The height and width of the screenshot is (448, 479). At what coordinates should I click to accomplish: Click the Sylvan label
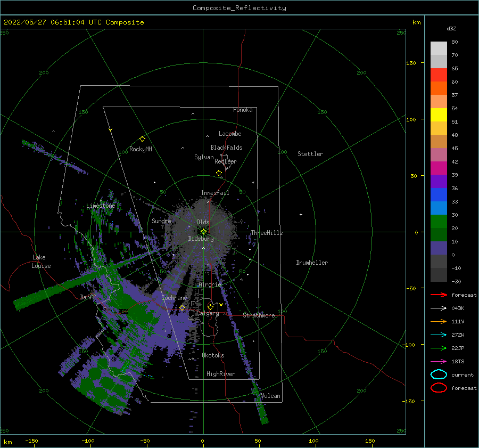[204, 157]
